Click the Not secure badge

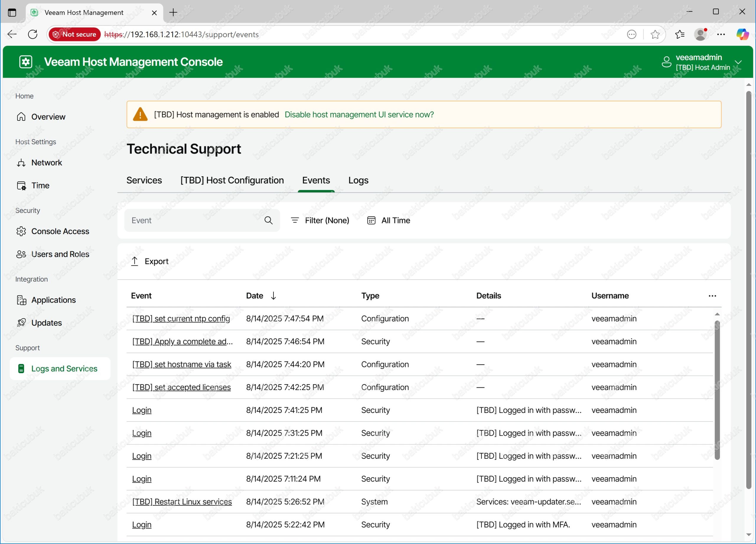[75, 34]
